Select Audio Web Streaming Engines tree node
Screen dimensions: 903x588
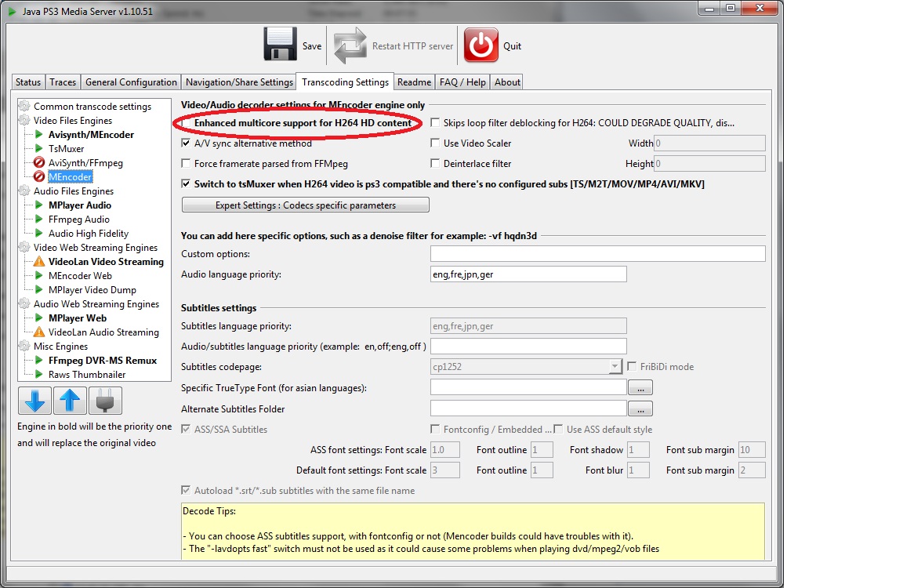[96, 303]
